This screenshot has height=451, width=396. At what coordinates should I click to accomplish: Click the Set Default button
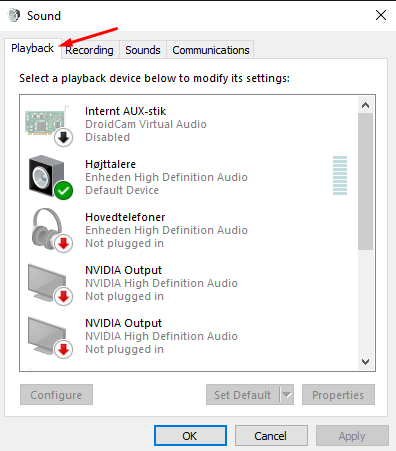[242, 395]
